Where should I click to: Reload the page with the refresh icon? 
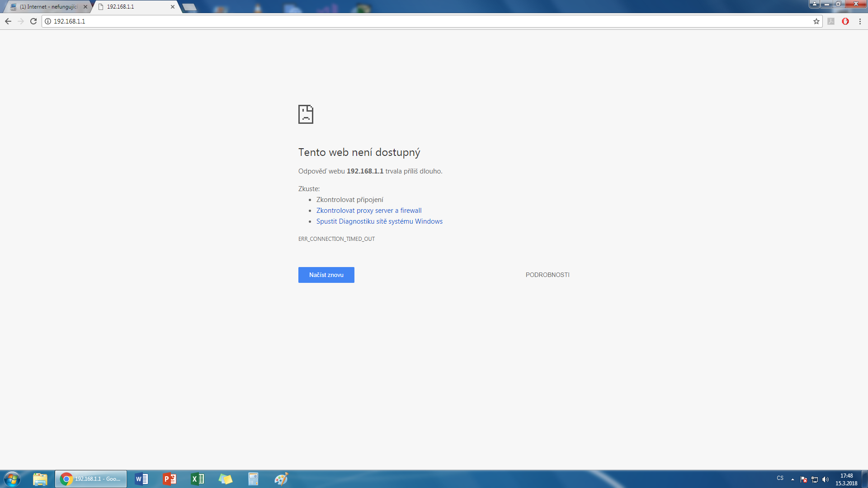coord(33,21)
